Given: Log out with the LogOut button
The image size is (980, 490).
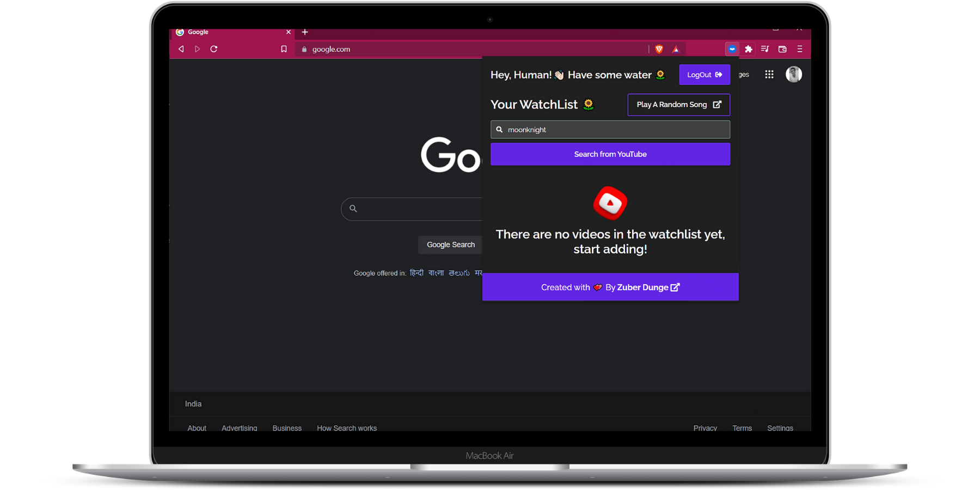Looking at the screenshot, I should (x=705, y=75).
